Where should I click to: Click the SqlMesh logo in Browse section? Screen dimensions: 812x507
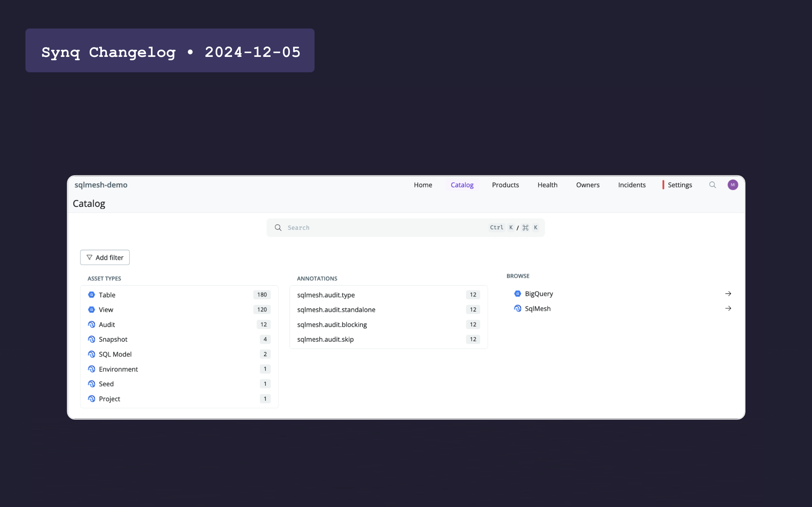518,309
